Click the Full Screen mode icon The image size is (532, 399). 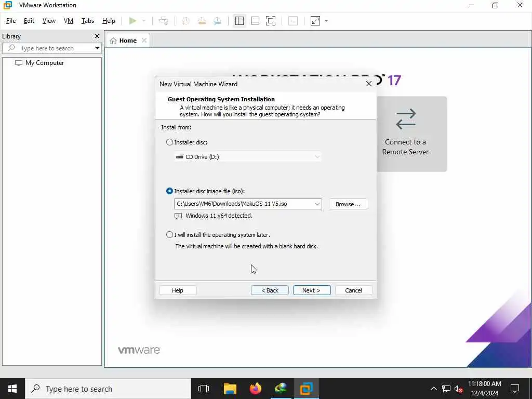(270, 21)
